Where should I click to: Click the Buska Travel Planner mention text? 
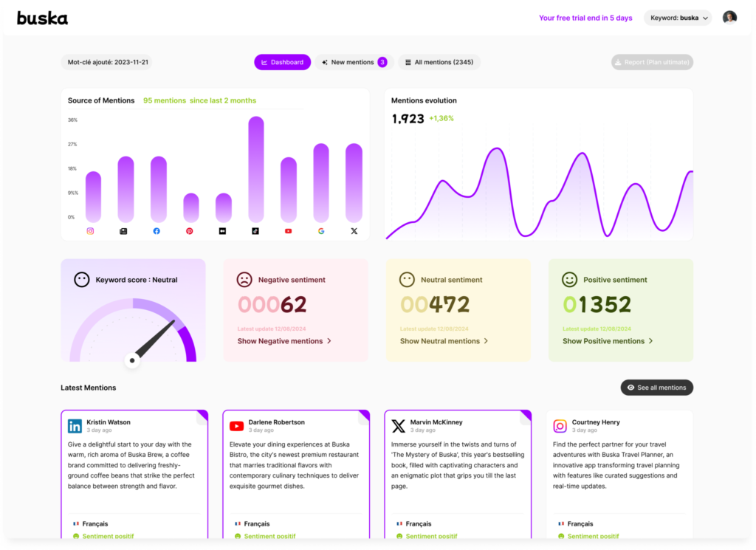click(x=616, y=465)
